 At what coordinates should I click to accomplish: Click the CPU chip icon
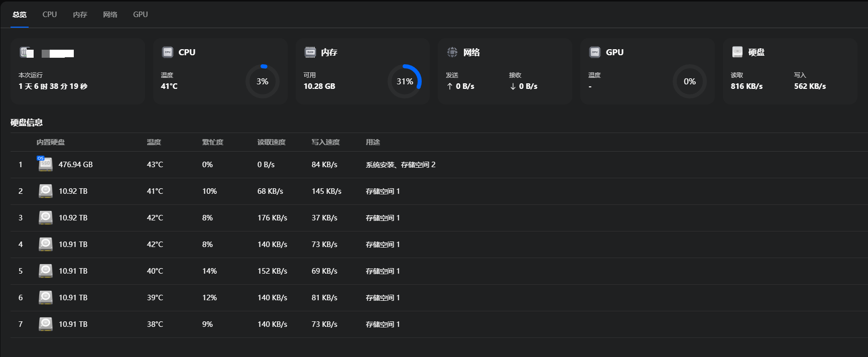click(168, 52)
